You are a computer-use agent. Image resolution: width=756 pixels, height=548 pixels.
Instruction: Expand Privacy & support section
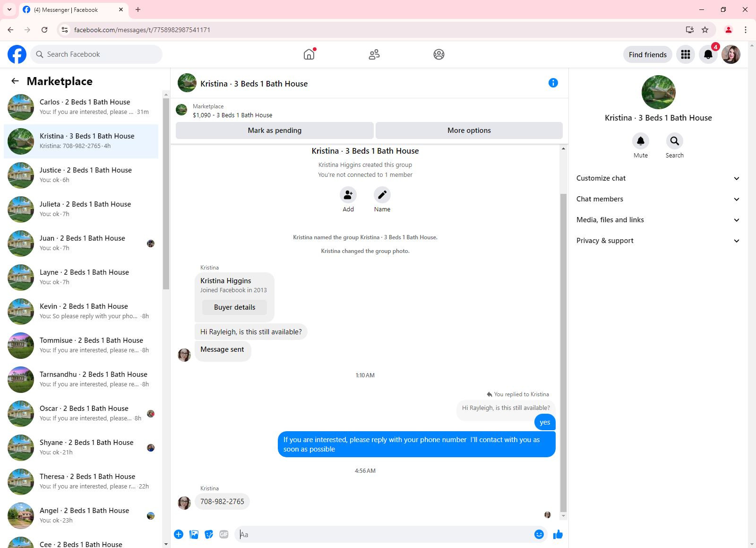pos(658,241)
